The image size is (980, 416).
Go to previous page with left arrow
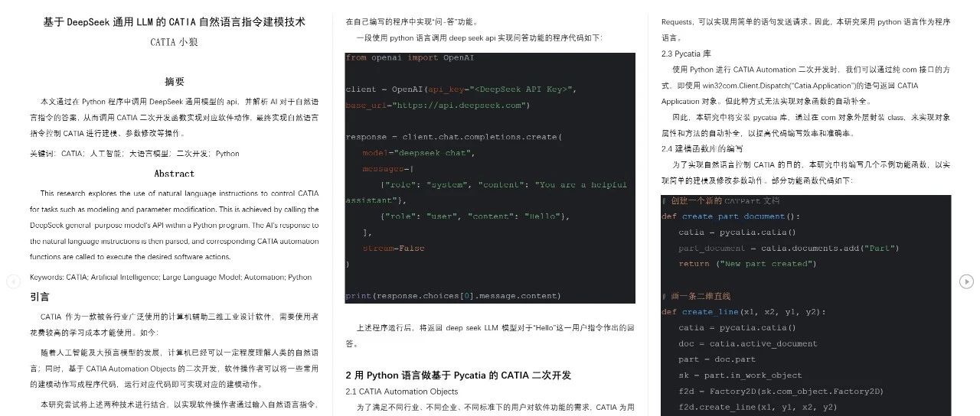coord(13,281)
